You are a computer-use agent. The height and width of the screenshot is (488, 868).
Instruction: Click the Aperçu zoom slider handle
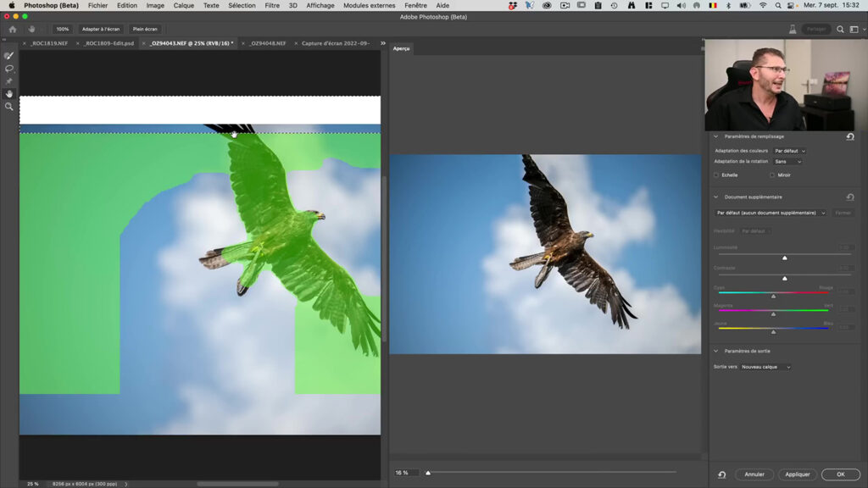(428, 473)
